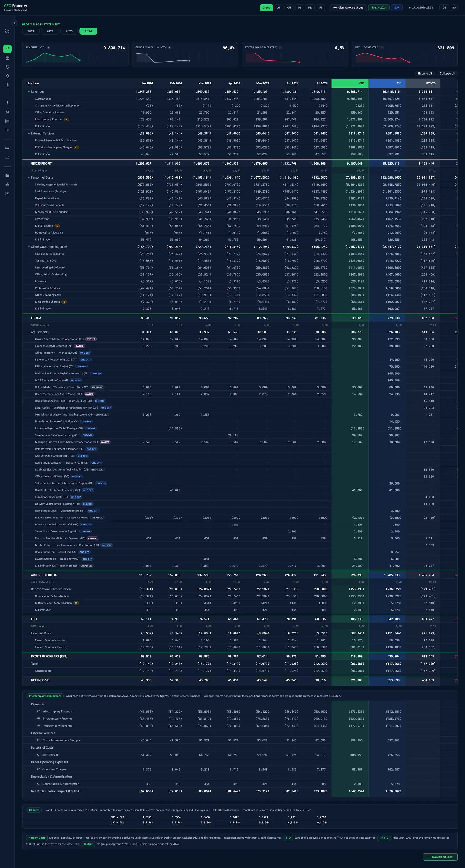Click the info icon next to Net Income (YTD)
465x868 pixels.
point(382,47)
